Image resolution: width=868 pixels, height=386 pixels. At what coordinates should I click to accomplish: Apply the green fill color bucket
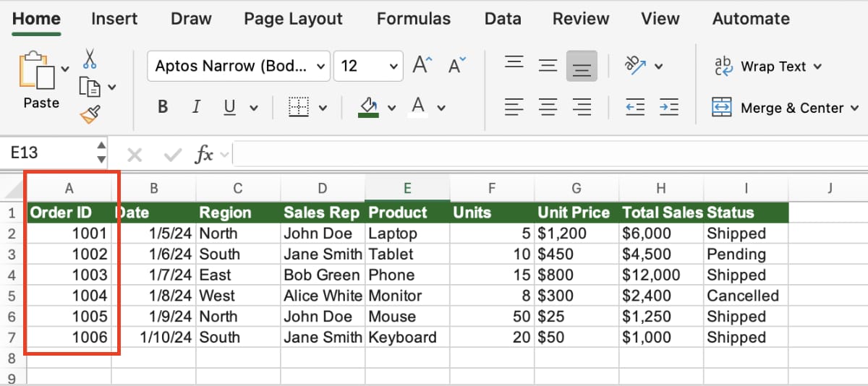(369, 107)
